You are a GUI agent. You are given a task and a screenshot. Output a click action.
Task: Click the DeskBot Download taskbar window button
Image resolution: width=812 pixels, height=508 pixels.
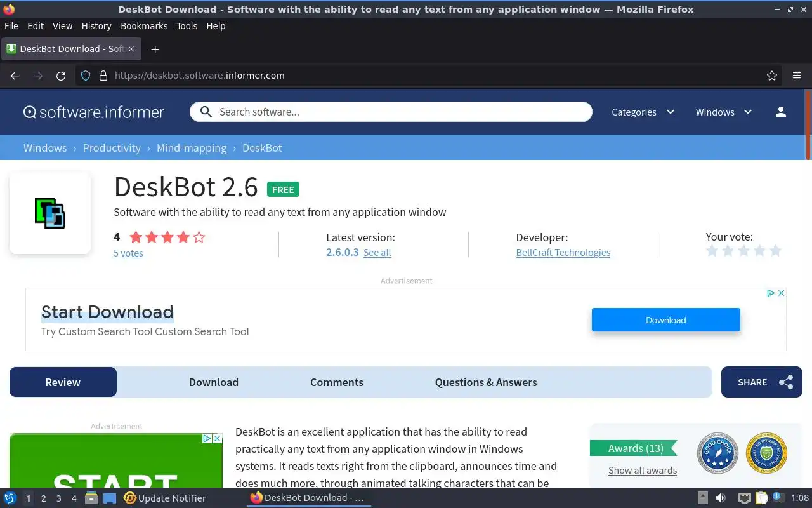pos(308,498)
